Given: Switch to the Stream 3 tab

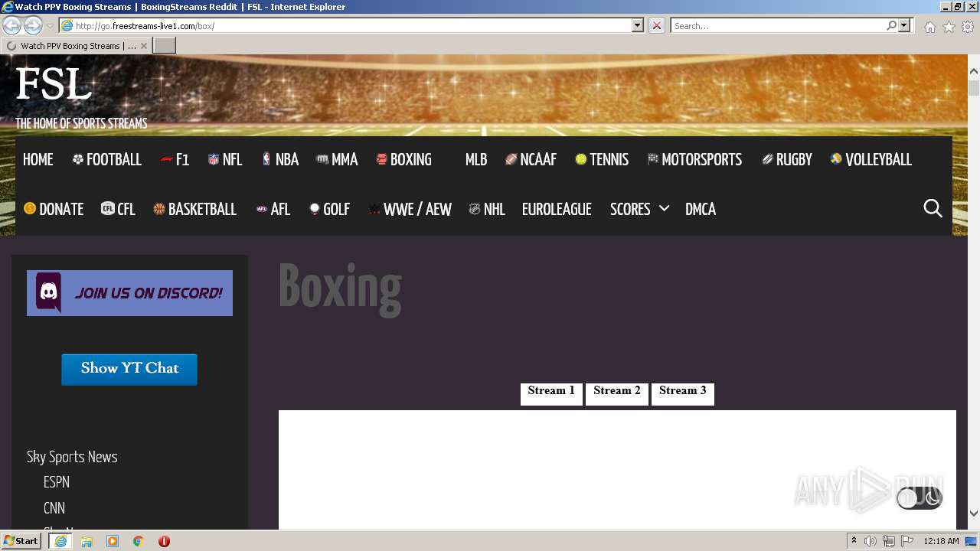Looking at the screenshot, I should (683, 393).
